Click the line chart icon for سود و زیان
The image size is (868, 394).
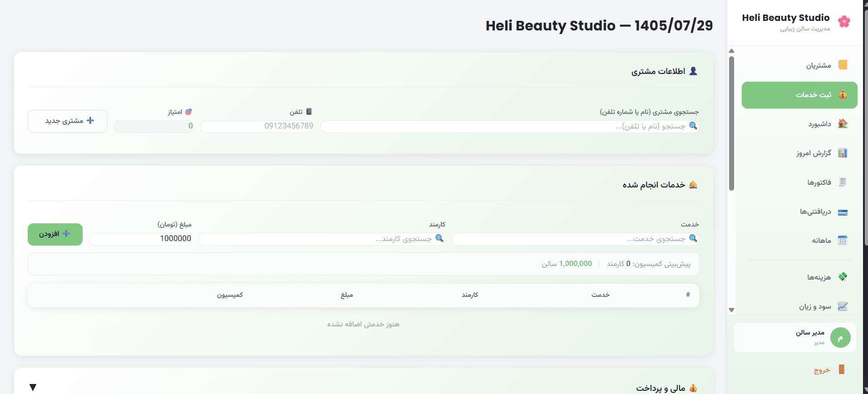[843, 306]
